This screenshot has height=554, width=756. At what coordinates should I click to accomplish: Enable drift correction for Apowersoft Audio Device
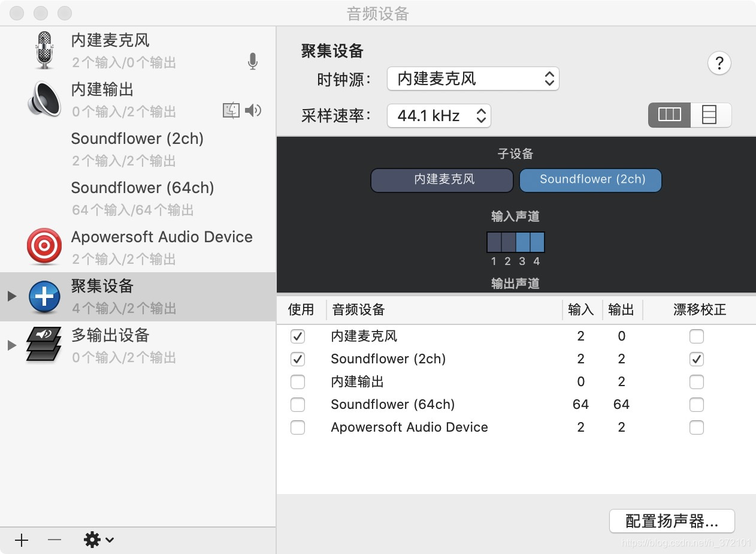coord(696,427)
